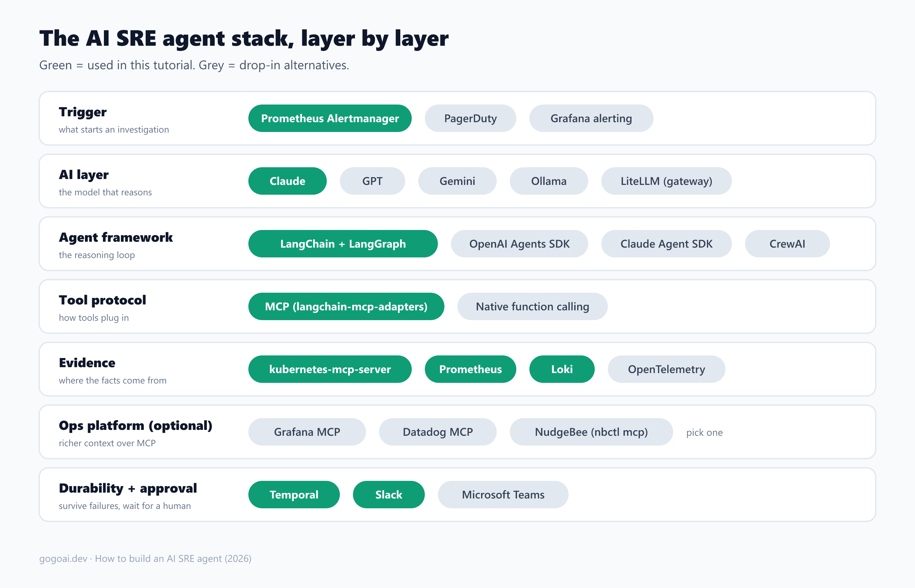
Task: Click the Grafana alerting pill
Action: coord(591,118)
